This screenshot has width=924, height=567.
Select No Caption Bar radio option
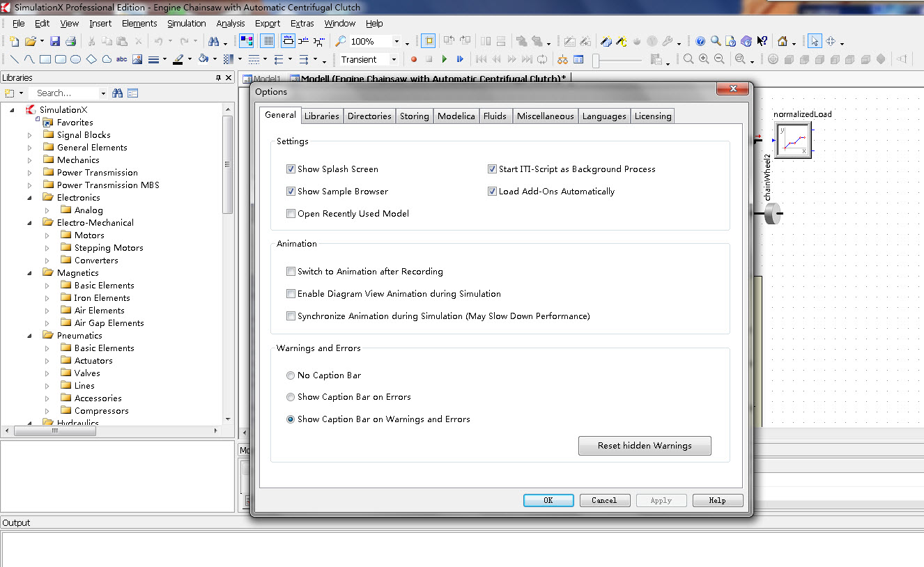point(291,375)
